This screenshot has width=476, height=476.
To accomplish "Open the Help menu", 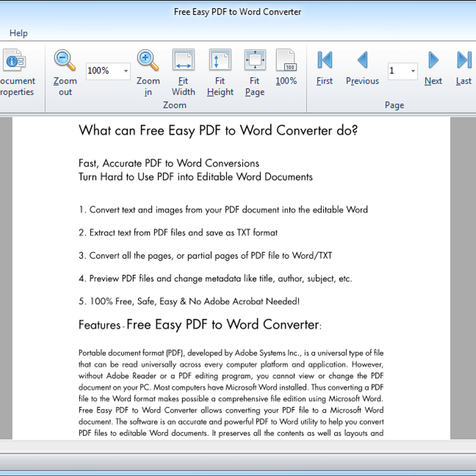I will (x=18, y=33).
